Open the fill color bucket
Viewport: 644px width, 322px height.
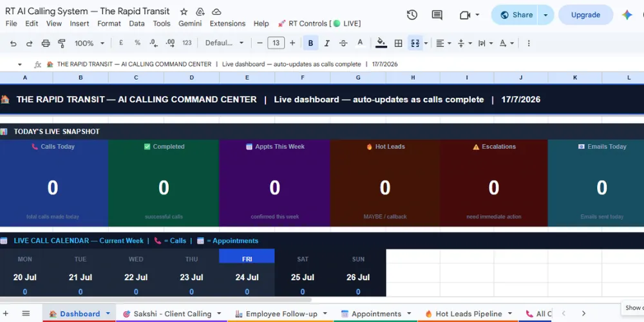[381, 43]
